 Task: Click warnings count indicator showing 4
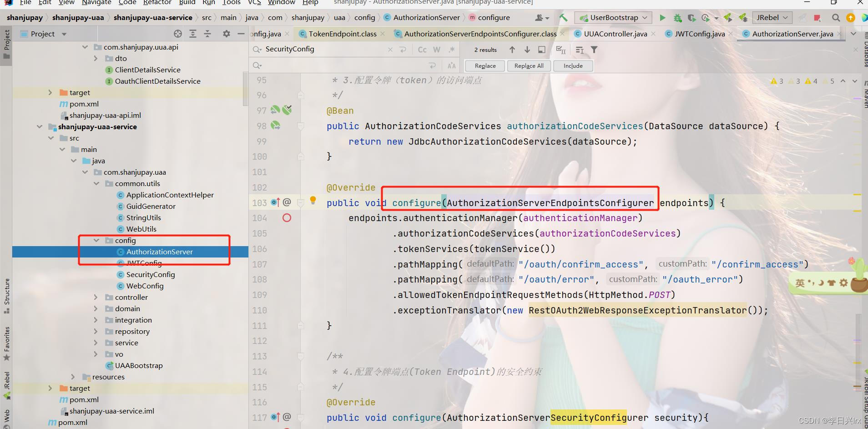812,81
